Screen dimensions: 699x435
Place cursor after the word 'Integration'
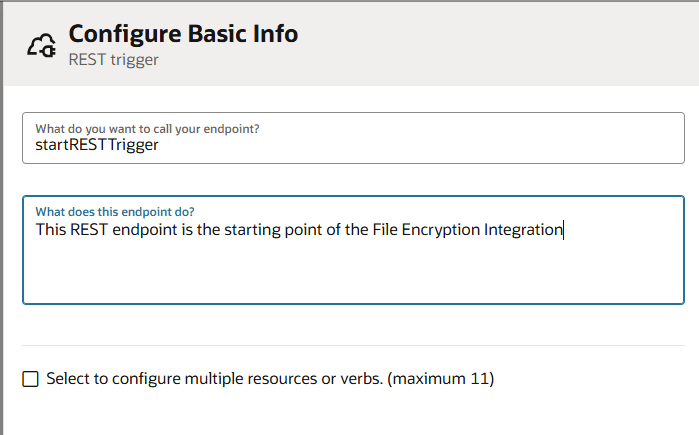pyautogui.click(x=564, y=230)
